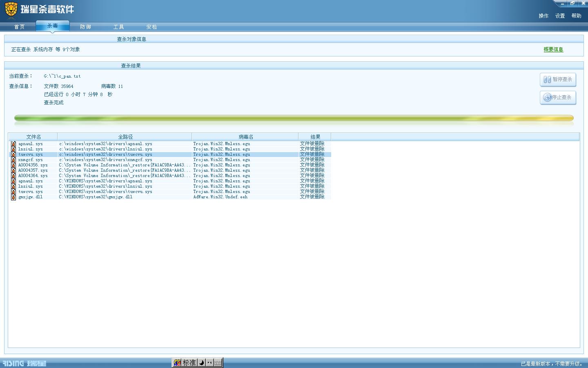Click the 正在查杀 系统内存 等 9个对象 text
This screenshot has width=588, height=368.
click(x=45, y=49)
